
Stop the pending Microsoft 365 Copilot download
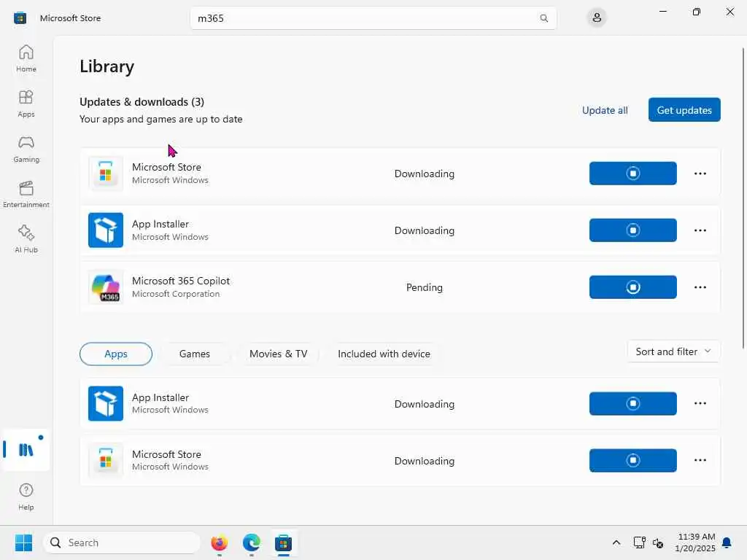coord(632,287)
